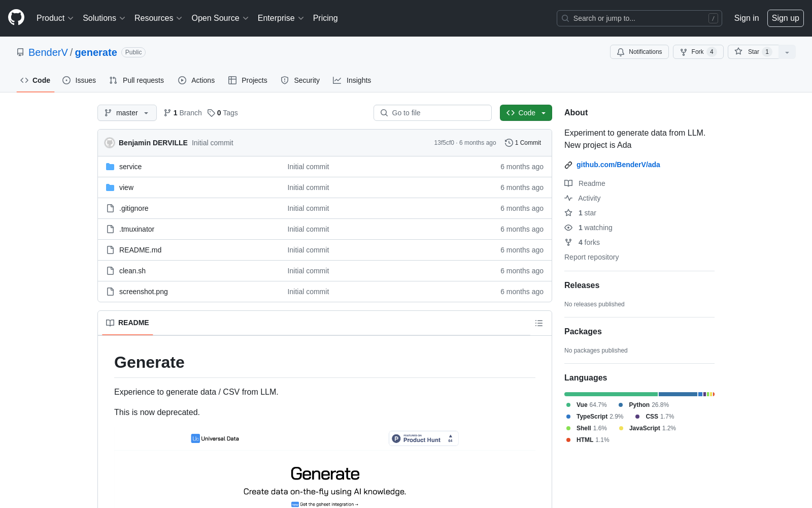The height and width of the screenshot is (508, 812).
Task: Open the Security tab
Action: [x=300, y=80]
